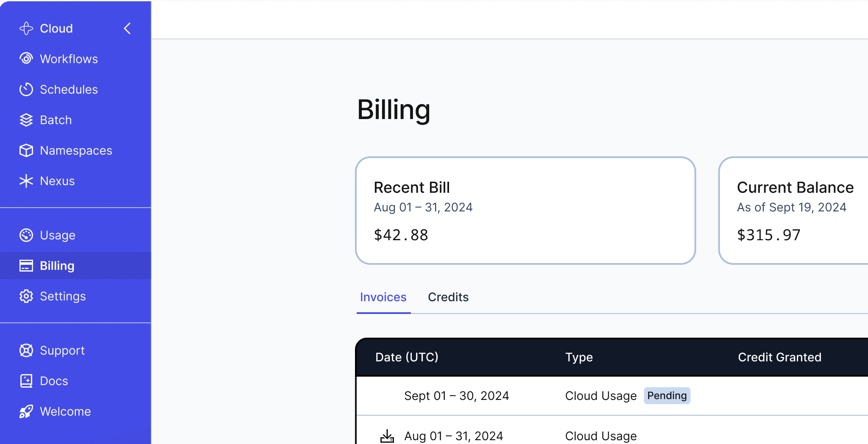Screen dimensions: 868x444
Task: Open the Welcome page
Action: (65, 411)
